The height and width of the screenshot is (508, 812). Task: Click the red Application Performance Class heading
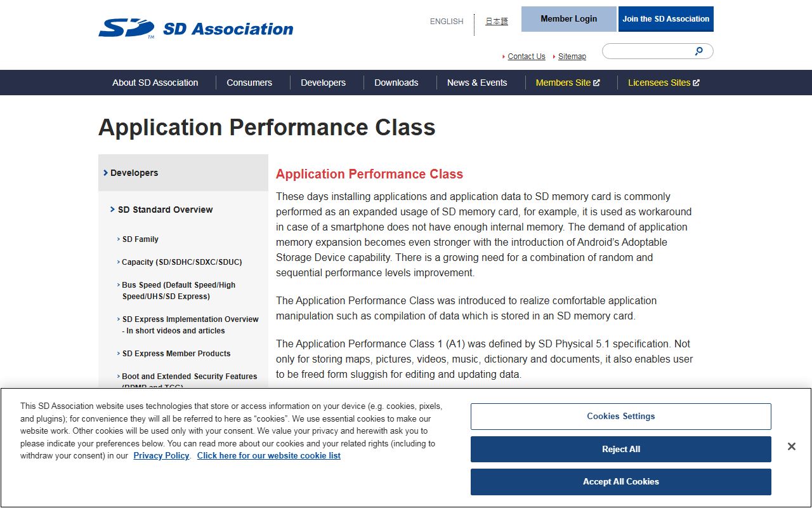tap(369, 174)
